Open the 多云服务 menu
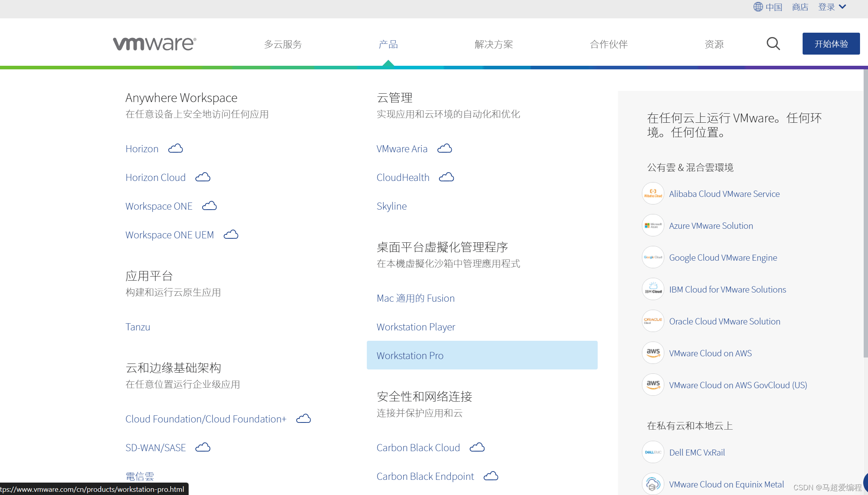 [282, 44]
